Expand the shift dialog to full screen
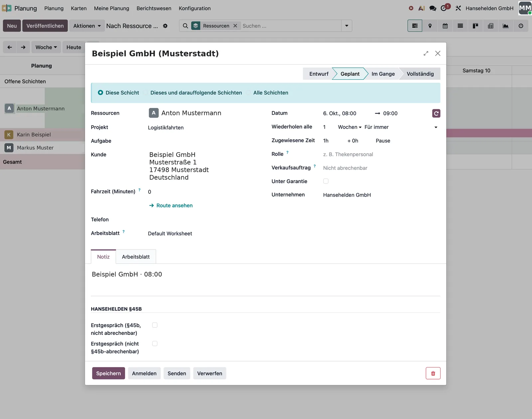The width and height of the screenshot is (532, 419). [x=426, y=53]
